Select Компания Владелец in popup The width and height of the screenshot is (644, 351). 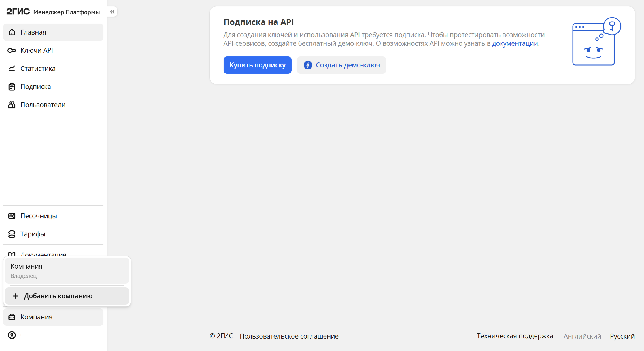click(67, 271)
